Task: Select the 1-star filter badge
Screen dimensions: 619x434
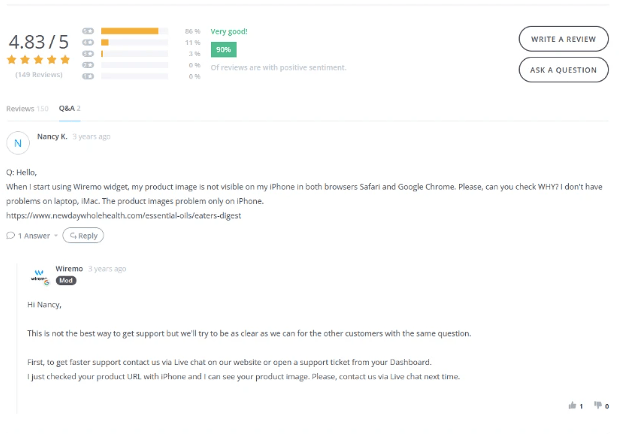Action: [x=88, y=76]
